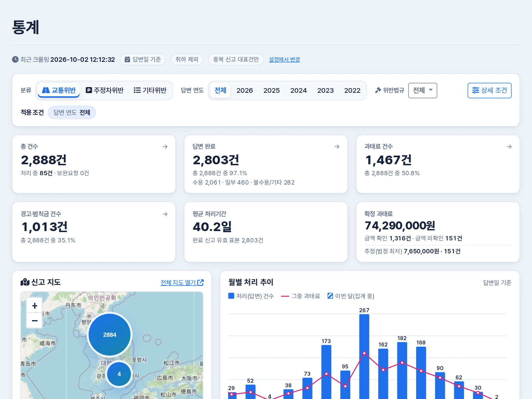Click the clock icon beside 최근 크롤링
532x399 pixels.
[15, 60]
